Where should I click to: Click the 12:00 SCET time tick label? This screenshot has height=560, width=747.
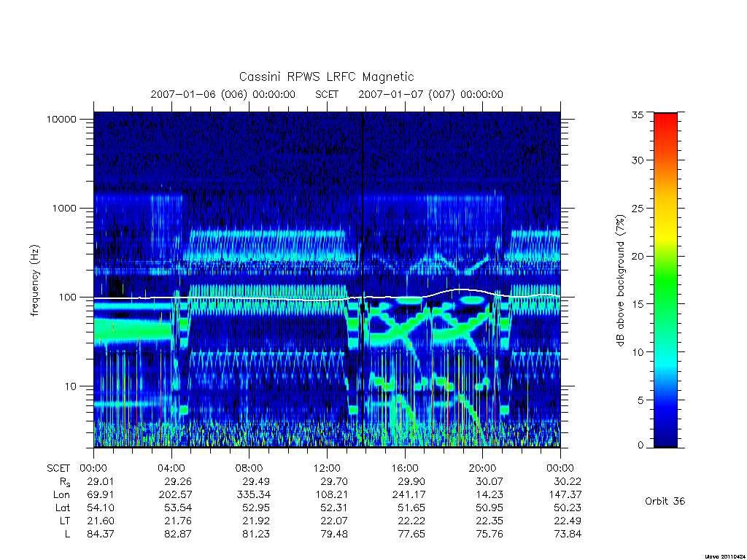pos(327,468)
